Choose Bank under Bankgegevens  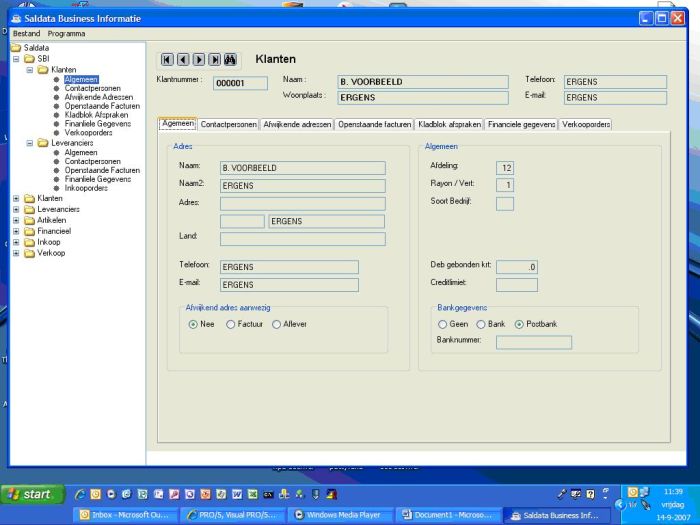[x=480, y=324]
